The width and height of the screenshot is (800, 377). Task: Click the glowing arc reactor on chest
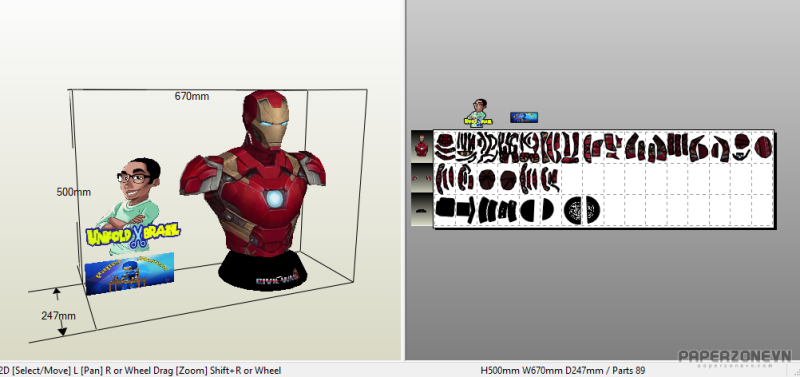point(274,199)
